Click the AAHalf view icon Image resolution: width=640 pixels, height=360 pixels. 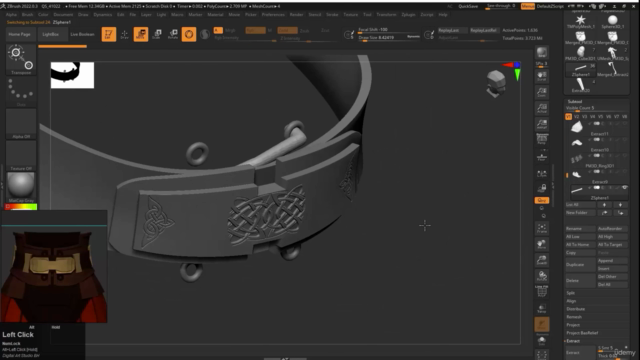(x=542, y=124)
